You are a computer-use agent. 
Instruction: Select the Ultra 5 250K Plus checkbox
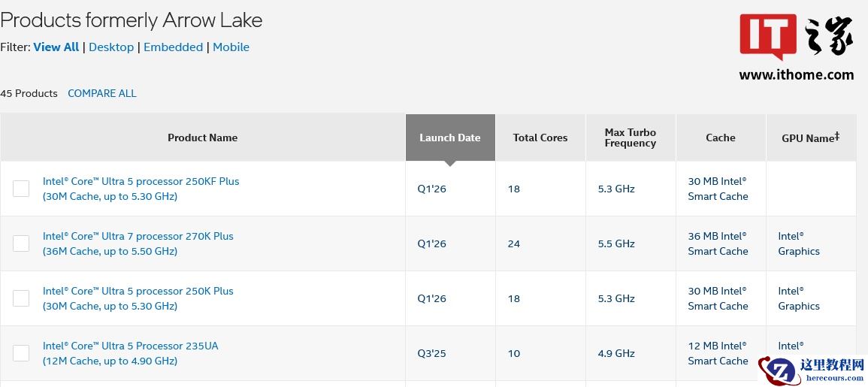[x=21, y=298]
